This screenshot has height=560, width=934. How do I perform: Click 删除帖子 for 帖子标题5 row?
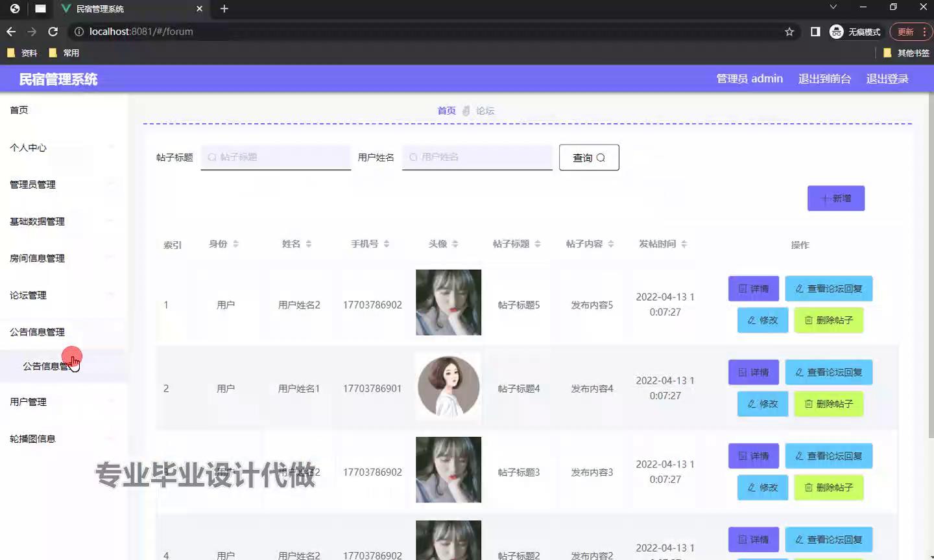pos(829,320)
